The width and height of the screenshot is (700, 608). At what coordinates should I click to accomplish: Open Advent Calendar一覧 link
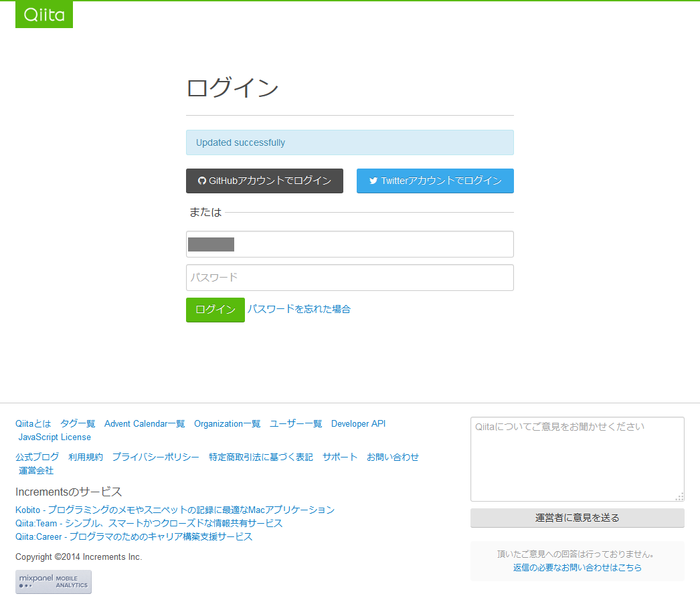[x=145, y=424]
